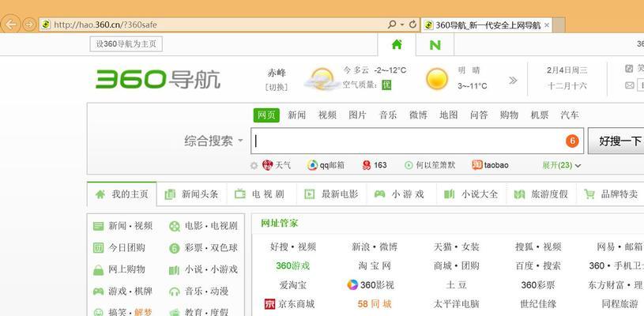Select the 问答 search category
The height and width of the screenshot is (316, 644).
point(479,115)
